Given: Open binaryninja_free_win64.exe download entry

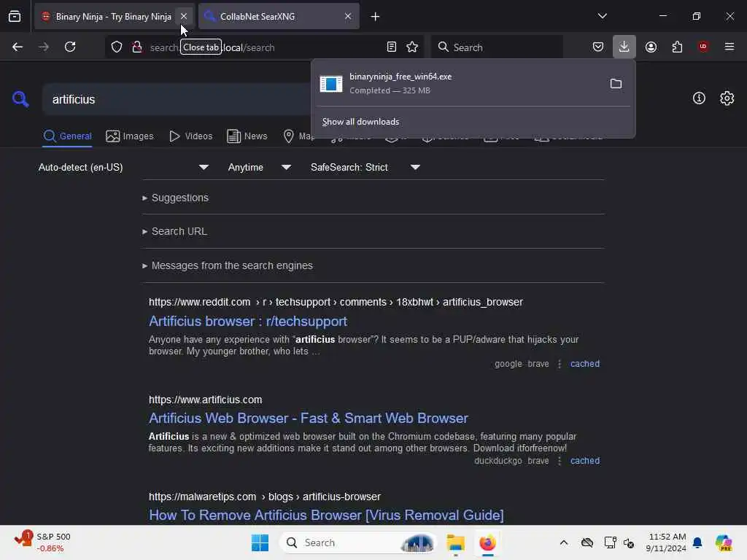Looking at the screenshot, I should tap(457, 83).
